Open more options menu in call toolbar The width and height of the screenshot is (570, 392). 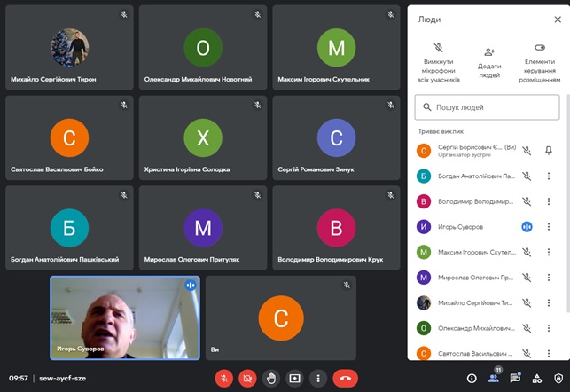[317, 378]
